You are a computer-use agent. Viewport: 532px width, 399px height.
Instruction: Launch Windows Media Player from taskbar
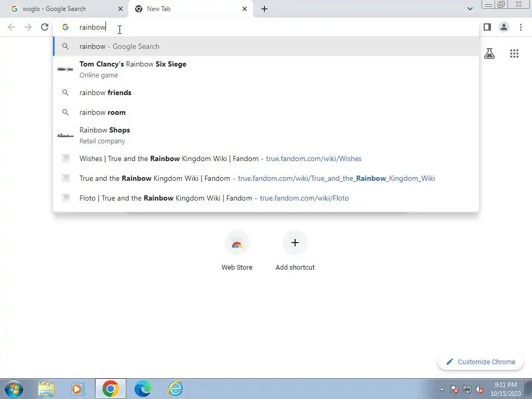(x=78, y=389)
